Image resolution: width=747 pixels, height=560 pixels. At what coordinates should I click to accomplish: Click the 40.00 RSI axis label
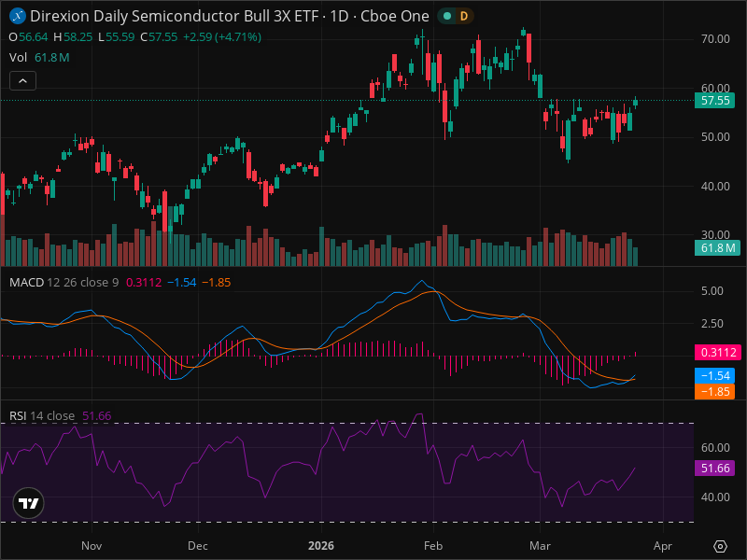tap(715, 497)
